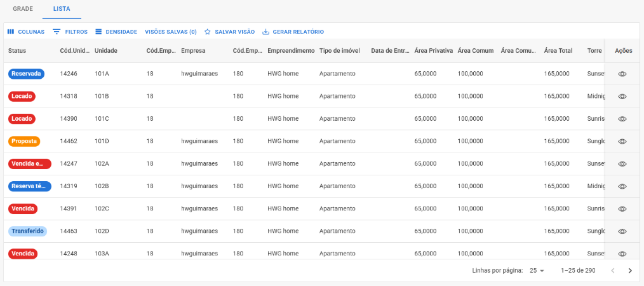Sort by Status column header
The height and width of the screenshot is (286, 644).
[x=17, y=51]
